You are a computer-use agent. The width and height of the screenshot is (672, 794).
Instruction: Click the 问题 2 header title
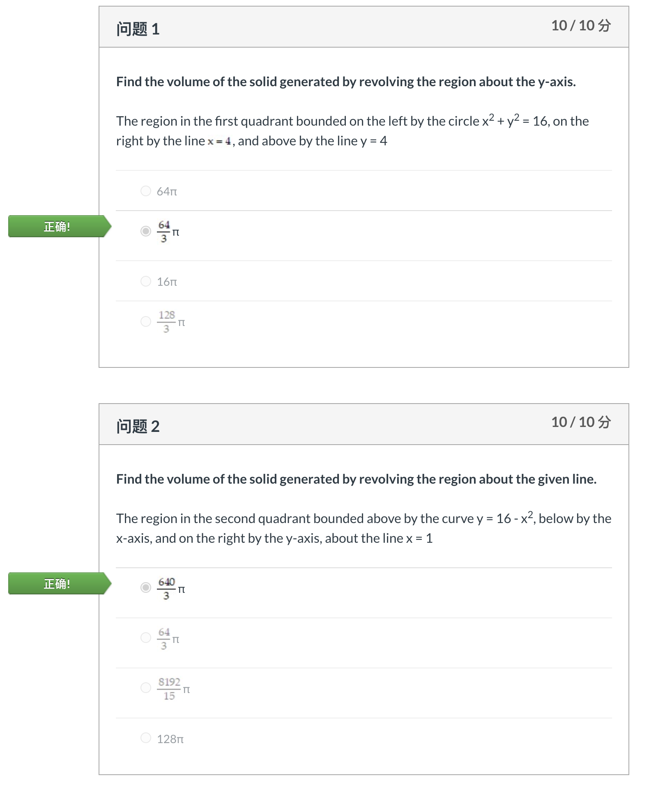(x=138, y=427)
